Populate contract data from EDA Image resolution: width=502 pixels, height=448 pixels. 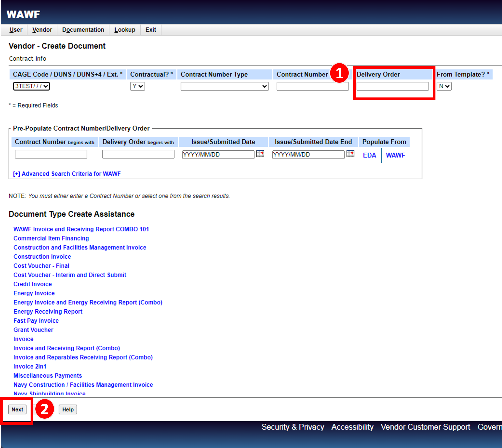[369, 155]
